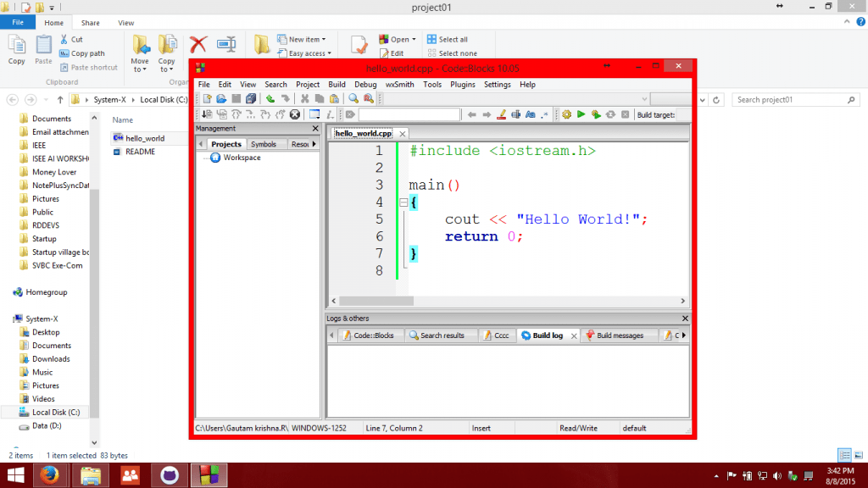Close the hello_world.cpp editor tab
The image size is (868, 488).
[x=403, y=134]
